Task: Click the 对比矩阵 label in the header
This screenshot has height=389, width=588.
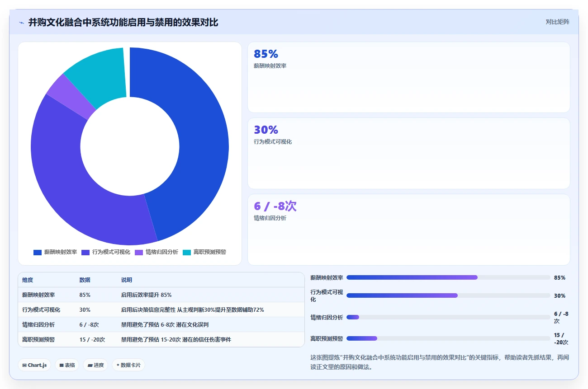Action: (x=557, y=22)
